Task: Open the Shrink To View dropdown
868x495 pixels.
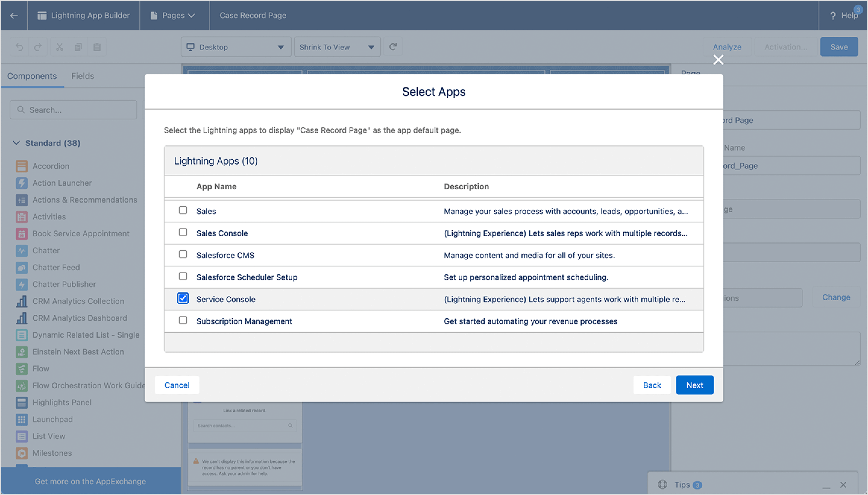Action: (337, 47)
